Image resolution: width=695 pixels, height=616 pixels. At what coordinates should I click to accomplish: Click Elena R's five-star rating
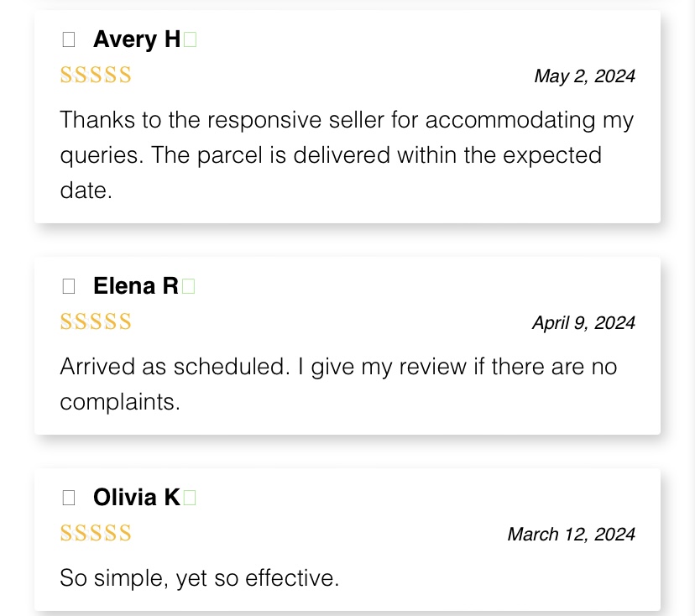click(96, 322)
